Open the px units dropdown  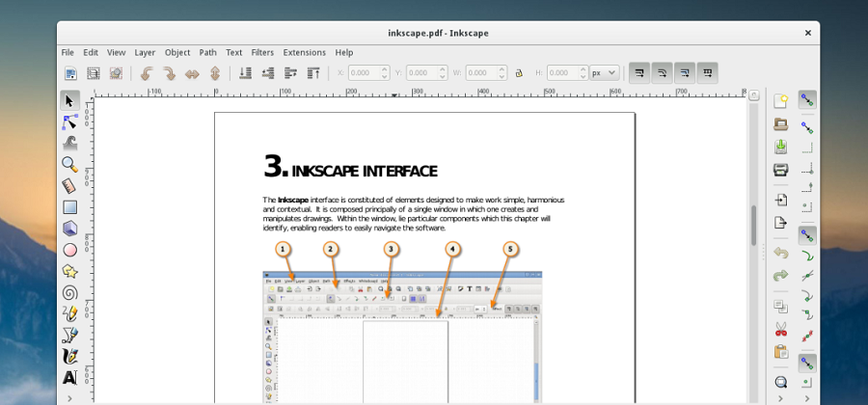tap(604, 73)
